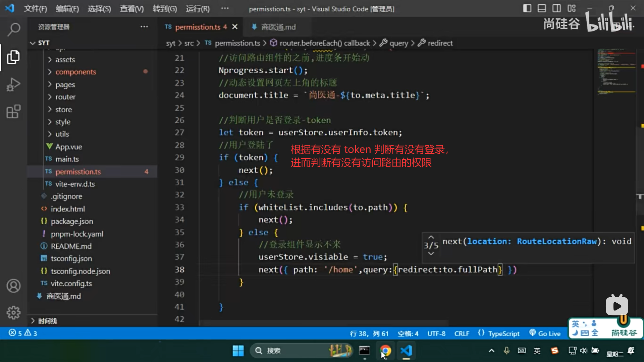
Task: Click the TypeScript language mode button
Action: tap(503, 334)
